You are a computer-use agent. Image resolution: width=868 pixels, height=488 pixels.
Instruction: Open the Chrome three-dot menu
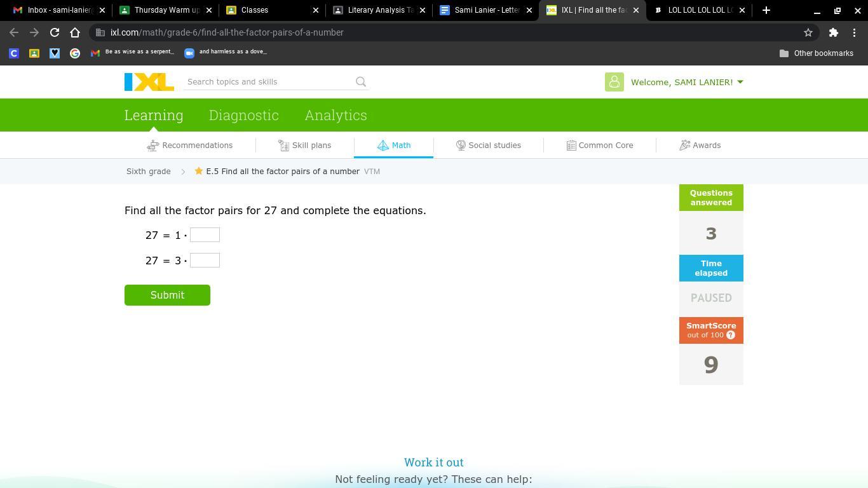click(x=854, y=32)
